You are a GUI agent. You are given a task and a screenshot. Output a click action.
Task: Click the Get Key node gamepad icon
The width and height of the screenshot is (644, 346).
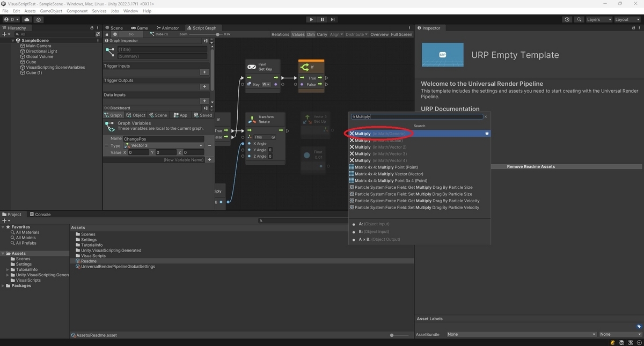coord(251,67)
